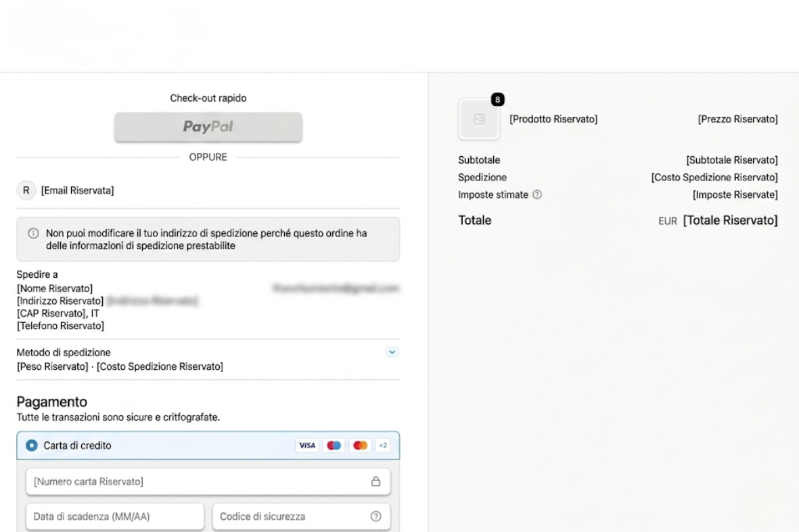Click the Visa card logo
Viewport: 799px width, 532px height.
[306, 445]
